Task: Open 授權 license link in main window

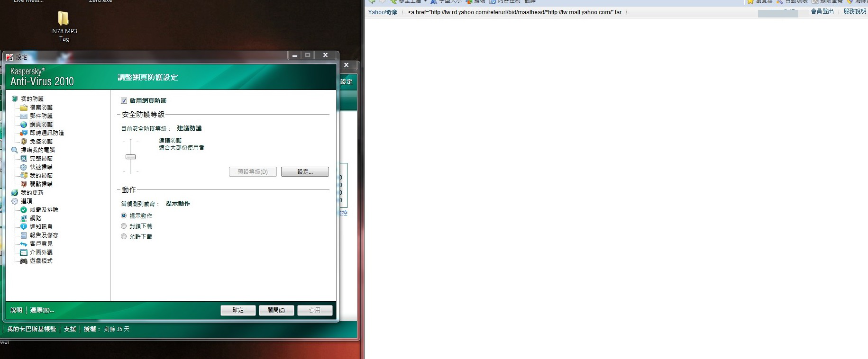Action: click(x=90, y=329)
